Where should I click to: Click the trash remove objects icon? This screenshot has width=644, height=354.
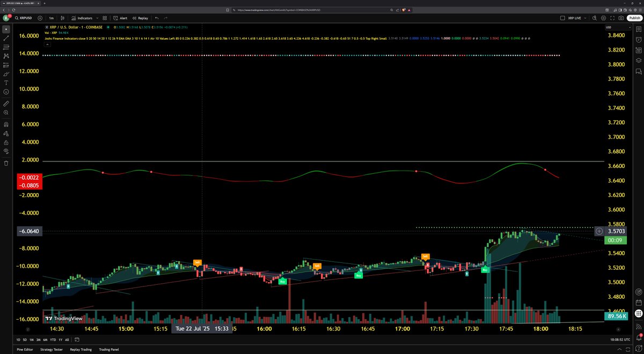6,163
